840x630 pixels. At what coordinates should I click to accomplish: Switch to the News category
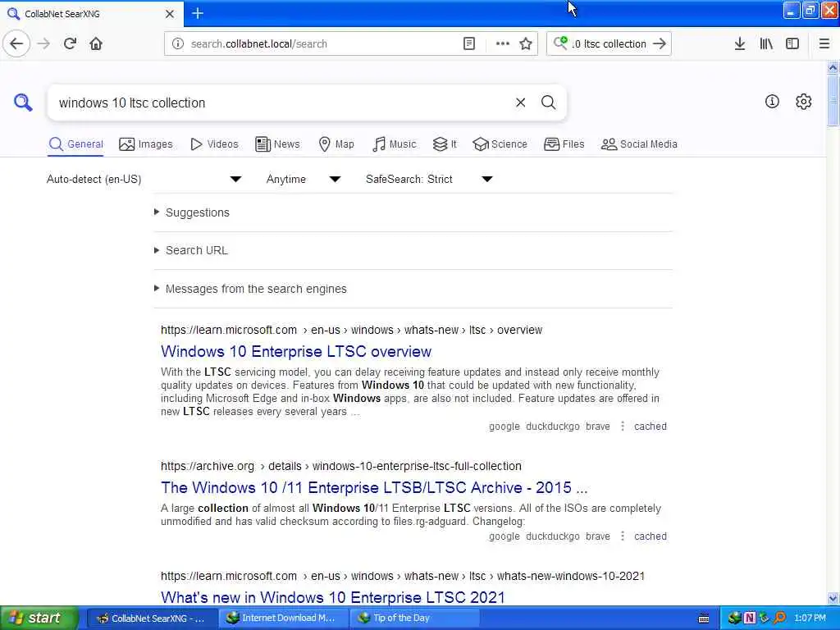(277, 144)
